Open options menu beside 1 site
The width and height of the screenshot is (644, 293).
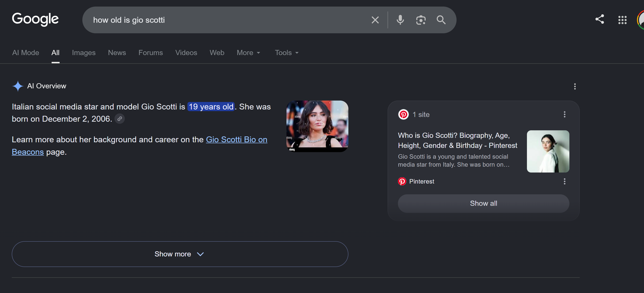564,114
